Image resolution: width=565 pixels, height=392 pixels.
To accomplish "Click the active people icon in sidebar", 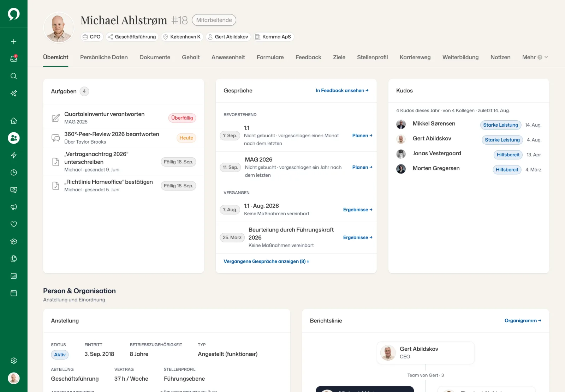I will point(14,138).
